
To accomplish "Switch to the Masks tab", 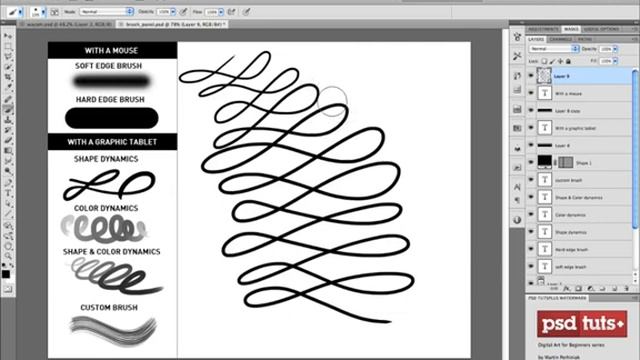I will coord(571,29).
